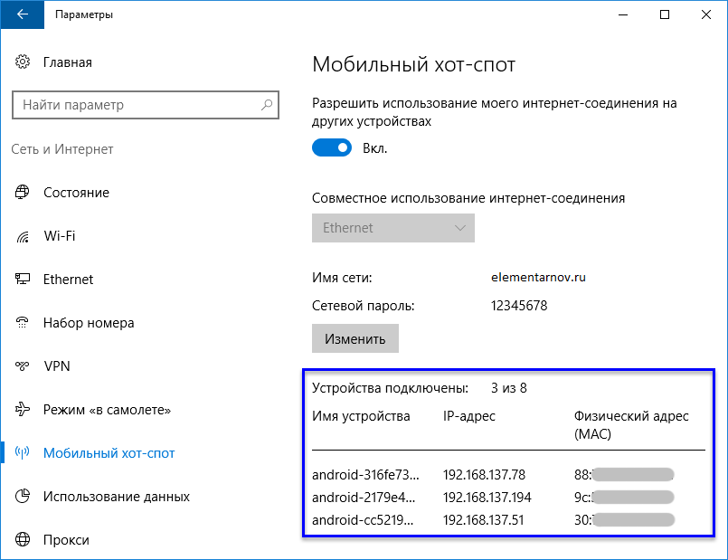
Task: Select device row android-316fe73
Action: tap(365, 474)
